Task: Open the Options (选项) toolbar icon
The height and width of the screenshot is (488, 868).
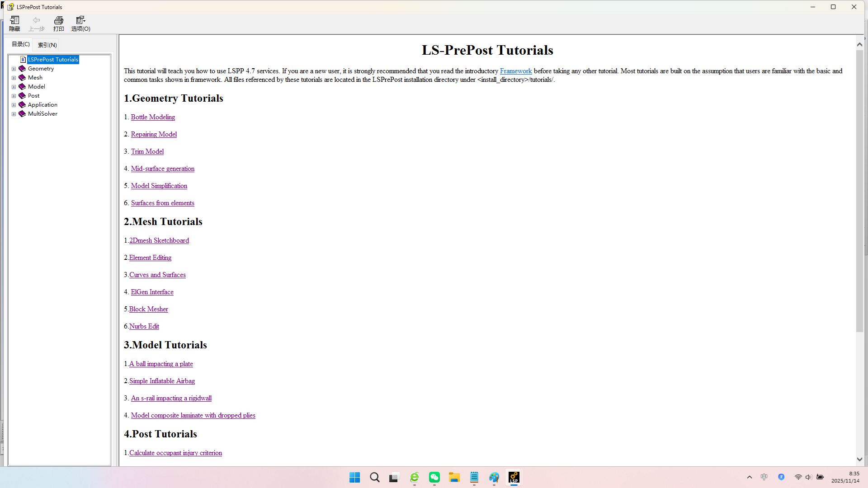Action: coord(80,23)
